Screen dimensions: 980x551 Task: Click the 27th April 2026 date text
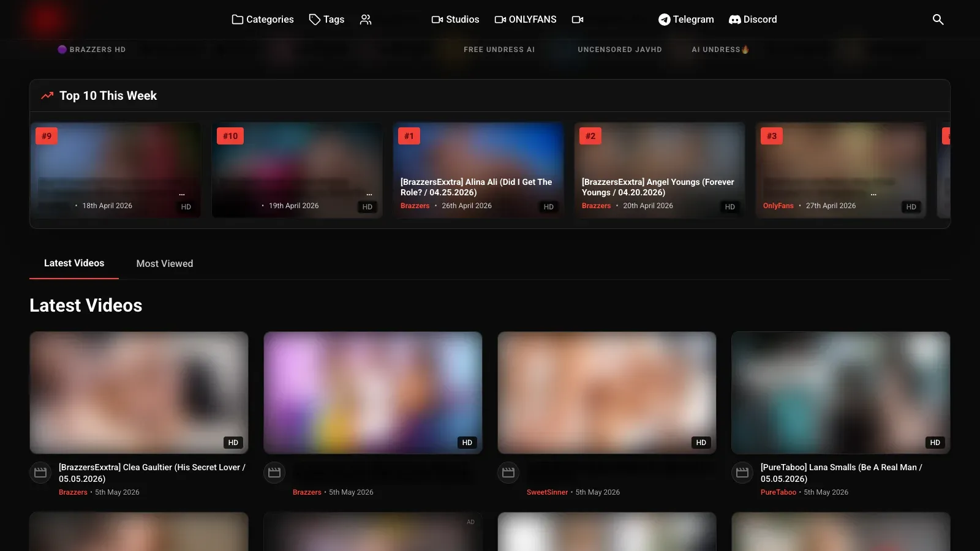coord(831,206)
